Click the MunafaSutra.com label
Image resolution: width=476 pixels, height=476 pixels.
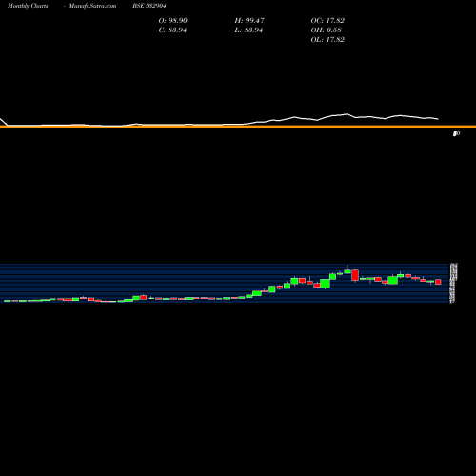click(92, 6)
